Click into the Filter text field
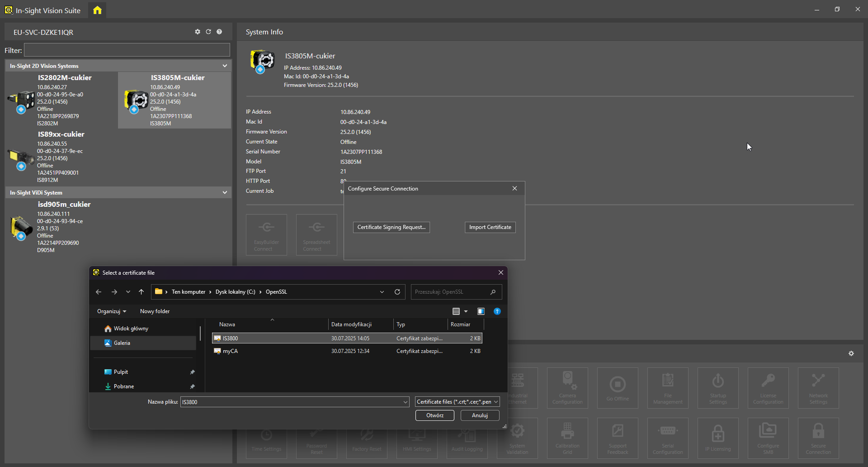Image resolution: width=868 pixels, height=467 pixels. [x=127, y=50]
